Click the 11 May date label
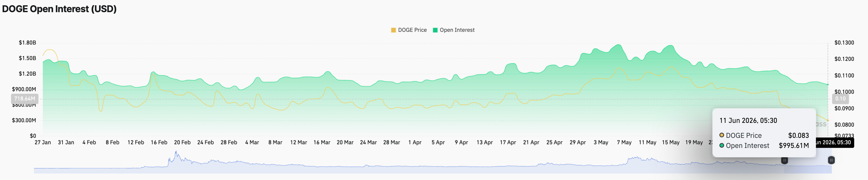 pyautogui.click(x=647, y=142)
